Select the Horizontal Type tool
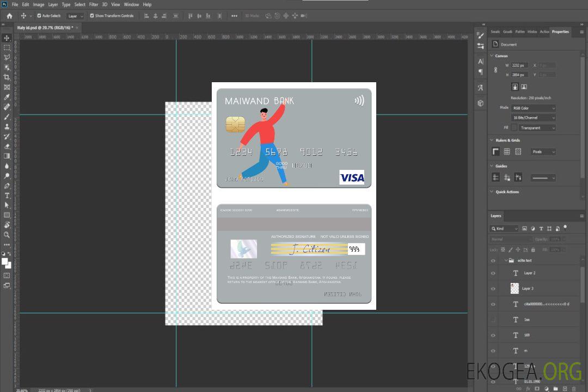Viewport: 588px width, 392px height. 7,195
